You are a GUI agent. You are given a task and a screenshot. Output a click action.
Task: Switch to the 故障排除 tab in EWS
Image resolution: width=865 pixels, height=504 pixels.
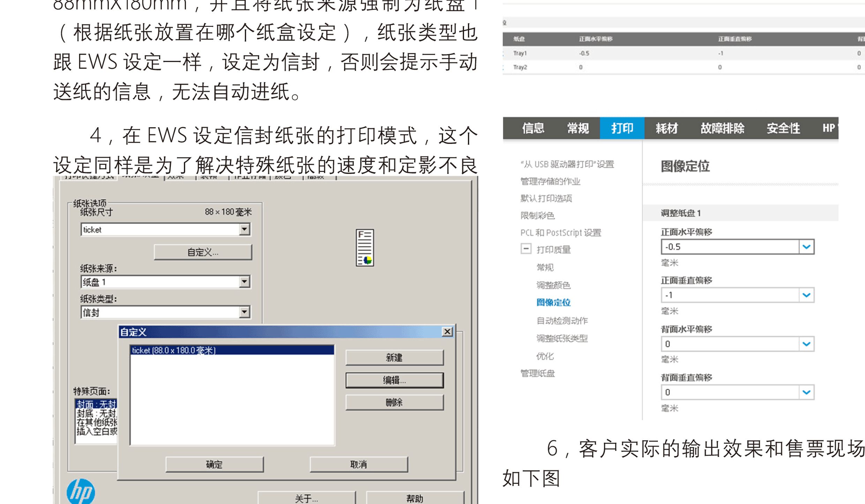(722, 128)
